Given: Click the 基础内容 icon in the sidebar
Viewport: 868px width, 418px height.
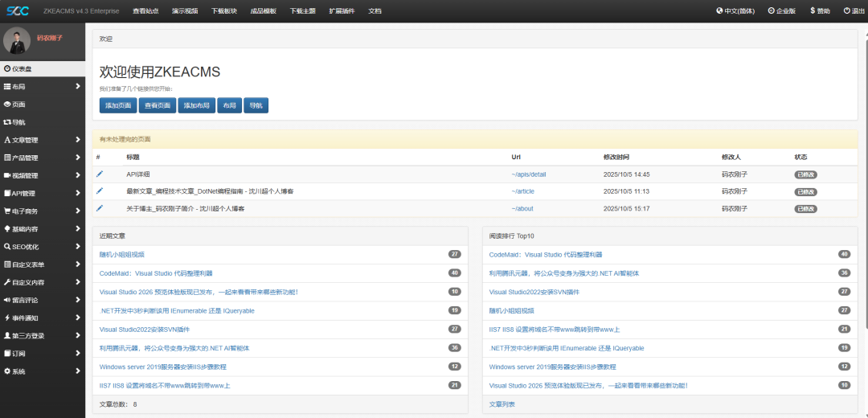Looking at the screenshot, I should click(7, 228).
